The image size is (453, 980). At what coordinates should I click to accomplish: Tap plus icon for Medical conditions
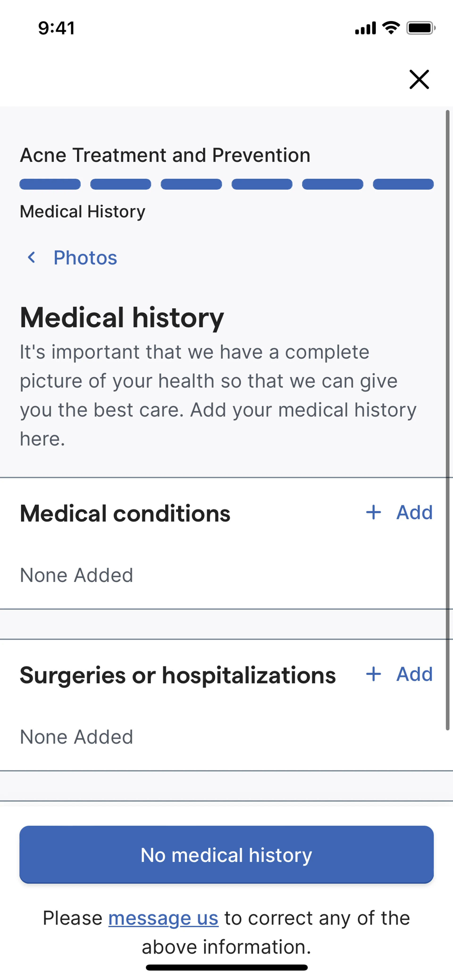point(373,512)
